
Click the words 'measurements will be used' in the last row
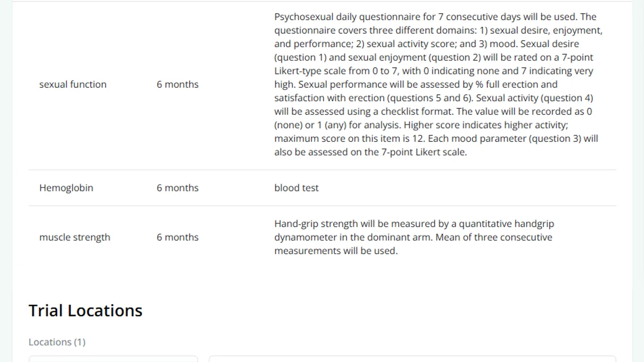click(335, 251)
